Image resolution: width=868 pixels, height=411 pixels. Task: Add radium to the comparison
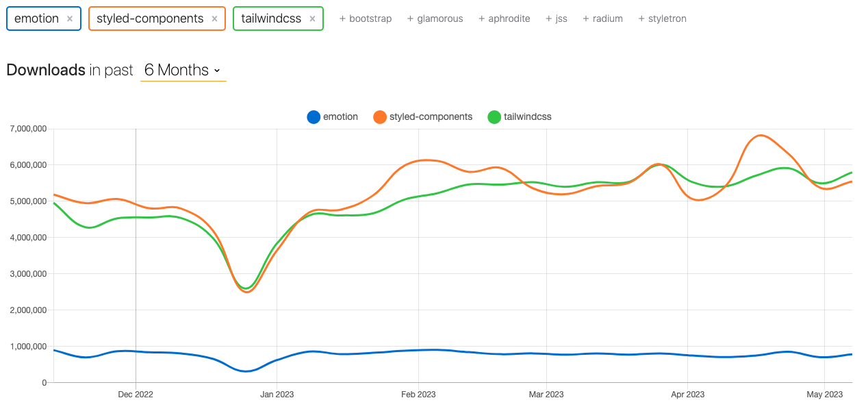(602, 18)
